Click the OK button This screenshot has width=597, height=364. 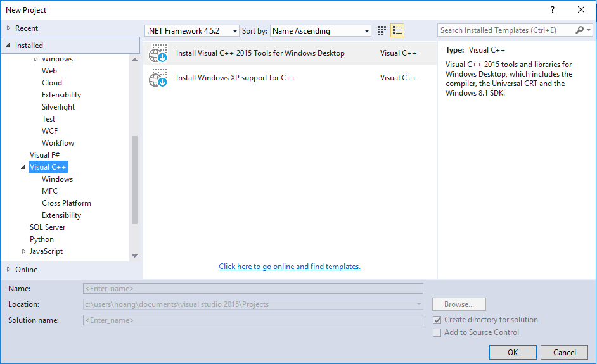click(513, 352)
